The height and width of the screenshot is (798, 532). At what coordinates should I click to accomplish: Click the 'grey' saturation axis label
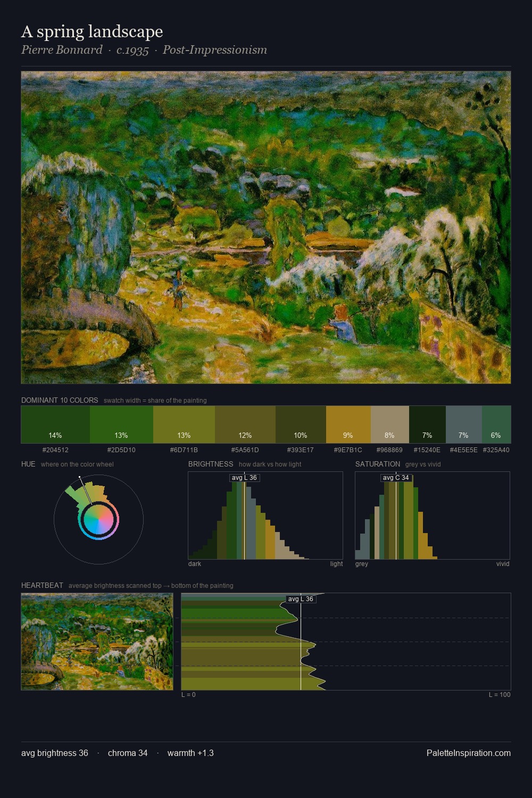tap(362, 564)
